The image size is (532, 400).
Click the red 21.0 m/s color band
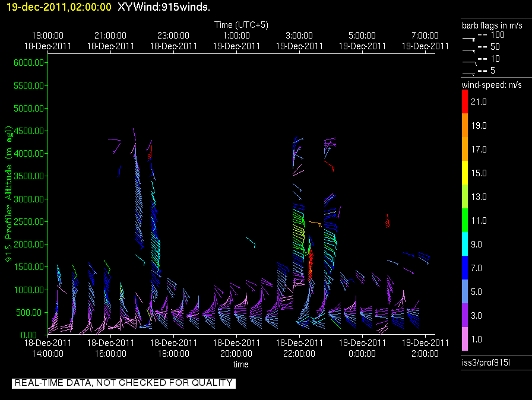pyautogui.click(x=465, y=101)
